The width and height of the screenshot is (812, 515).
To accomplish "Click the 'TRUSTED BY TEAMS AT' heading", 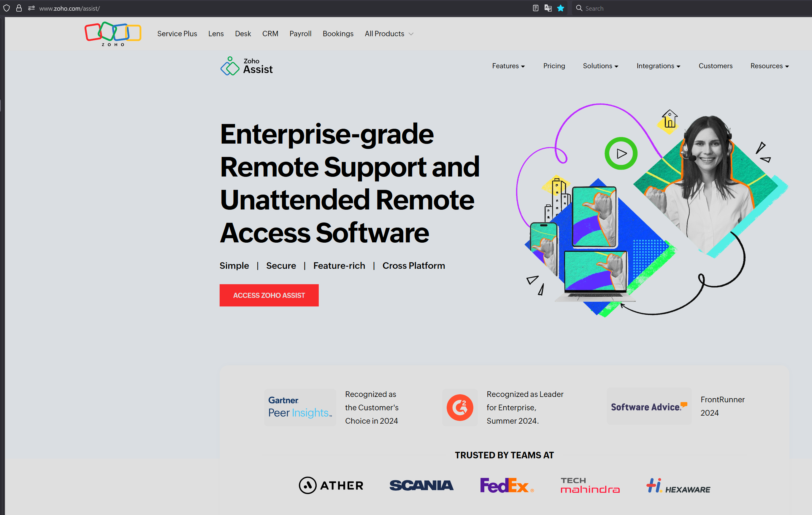I will pyautogui.click(x=504, y=455).
